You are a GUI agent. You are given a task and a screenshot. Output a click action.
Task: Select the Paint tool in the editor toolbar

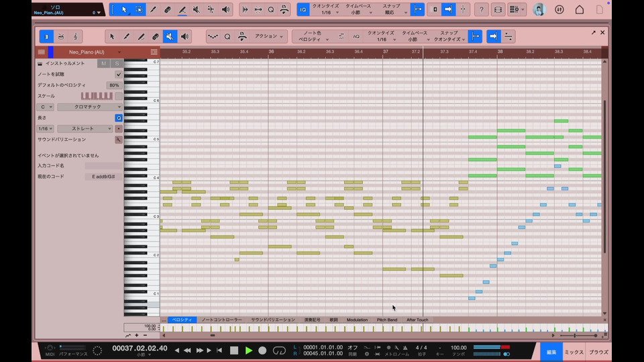(x=127, y=36)
